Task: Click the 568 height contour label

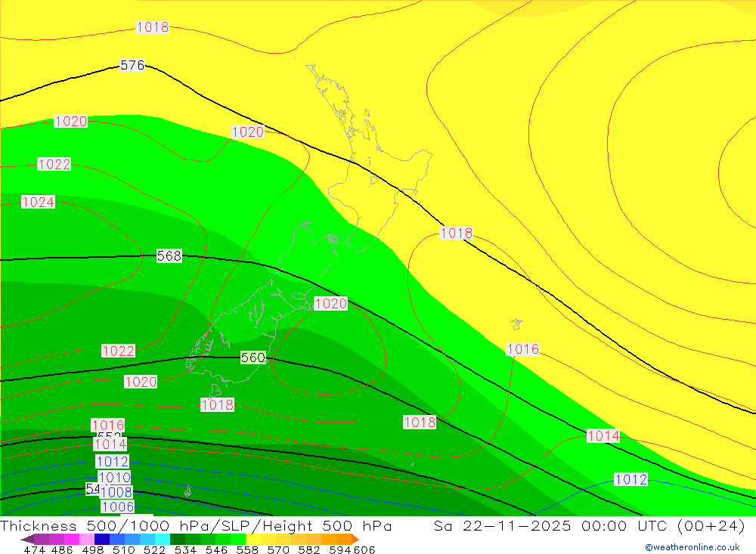Action: pos(169,256)
